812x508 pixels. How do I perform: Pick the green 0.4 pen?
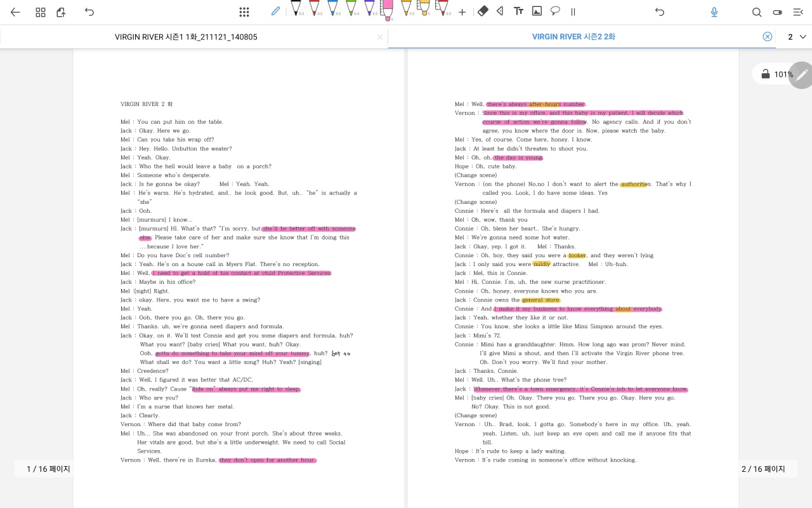351,8
